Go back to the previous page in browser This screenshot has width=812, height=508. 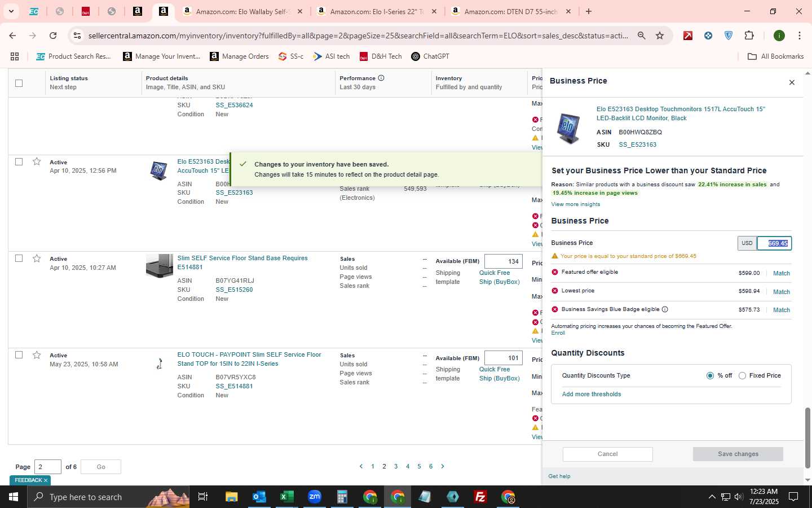(12, 36)
